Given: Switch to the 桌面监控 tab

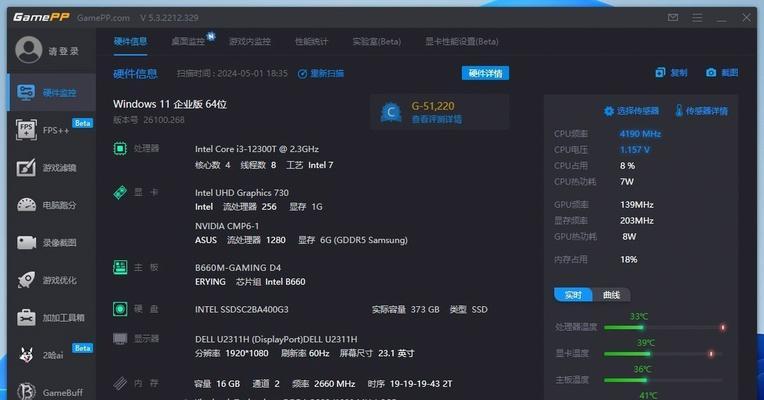Looking at the screenshot, I should pos(188,41).
